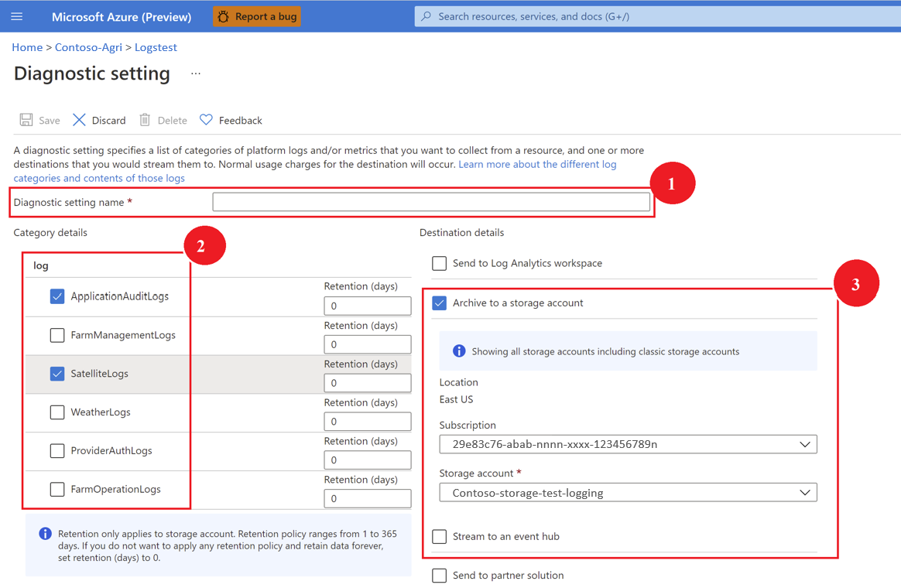901x588 pixels.
Task: Uncheck the ApplicationAuditLogs category
Action: coord(57,296)
